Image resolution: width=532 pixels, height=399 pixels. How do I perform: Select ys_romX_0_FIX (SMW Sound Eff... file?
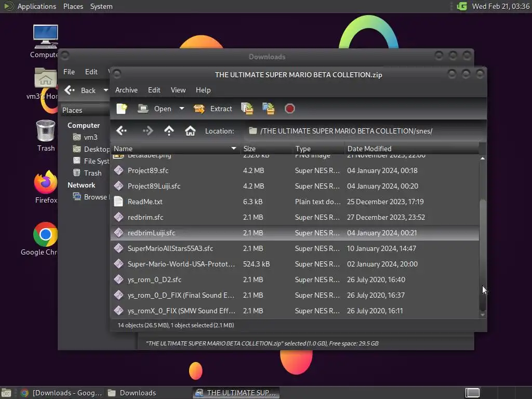pos(295,311)
